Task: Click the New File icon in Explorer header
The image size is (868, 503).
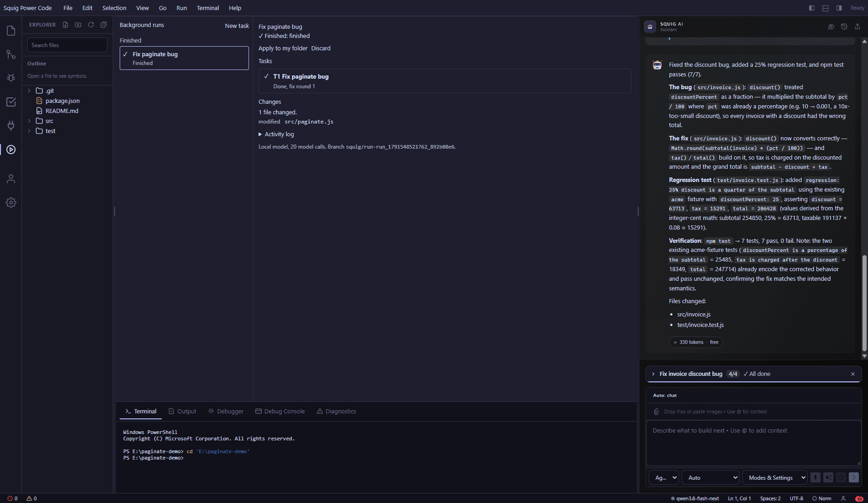Action: (x=65, y=25)
